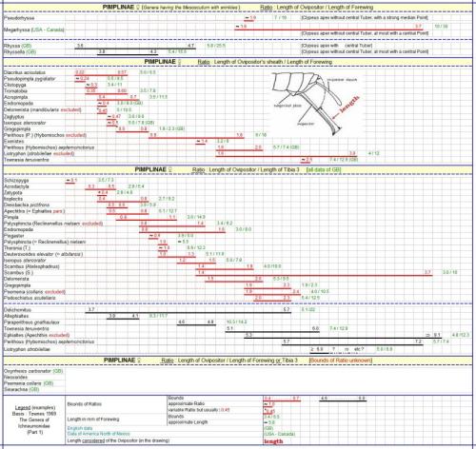Select the Bounds of Ratio unknown note
The image size is (476, 449).
(x=341, y=361)
